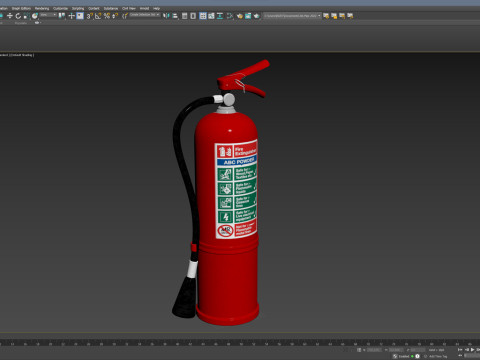Screen dimensions: 480x360
Task: Click Play Animation button
Action: click(473, 349)
